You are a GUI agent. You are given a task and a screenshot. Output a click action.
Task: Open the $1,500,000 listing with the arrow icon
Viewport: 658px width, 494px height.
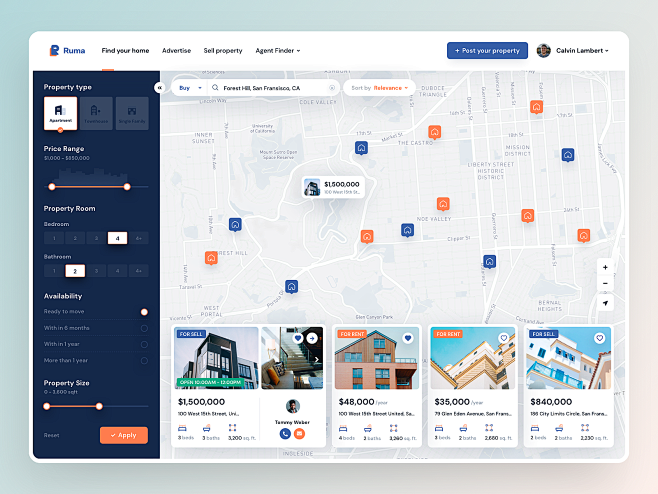tap(312, 338)
